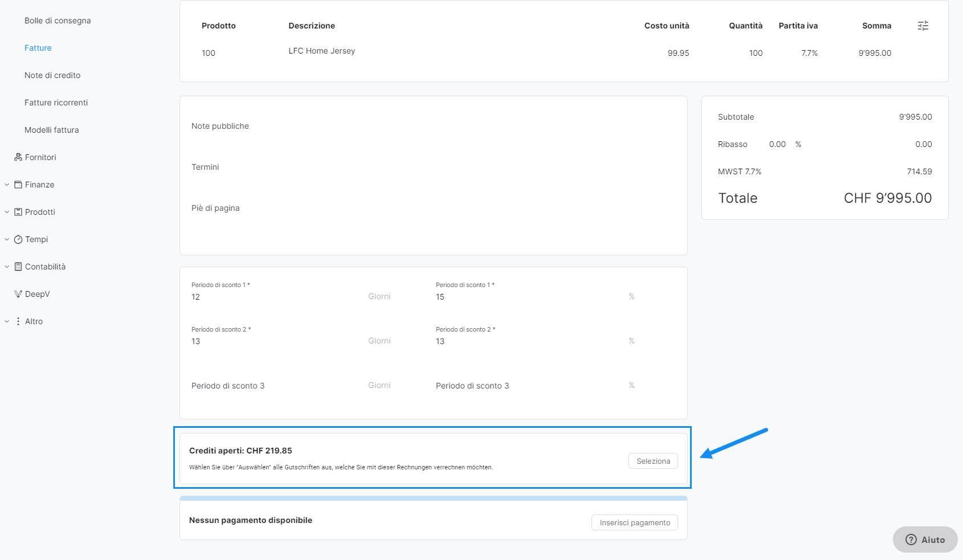Open Modelli fattura menu item
The width and height of the screenshot is (963, 560).
[x=52, y=130]
